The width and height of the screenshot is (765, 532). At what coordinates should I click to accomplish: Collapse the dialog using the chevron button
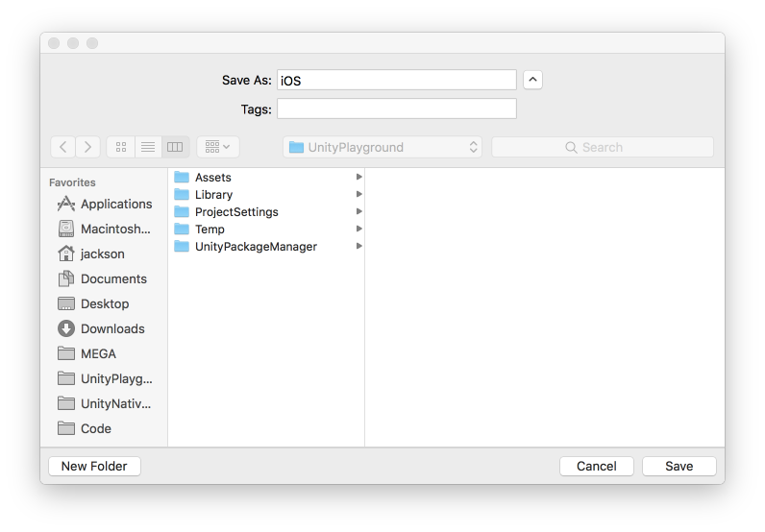[532, 80]
